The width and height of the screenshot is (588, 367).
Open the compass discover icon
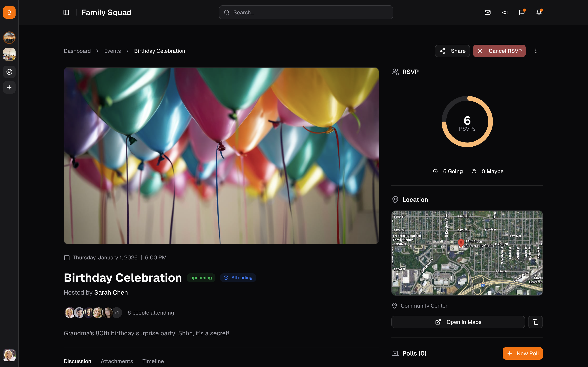(x=9, y=72)
